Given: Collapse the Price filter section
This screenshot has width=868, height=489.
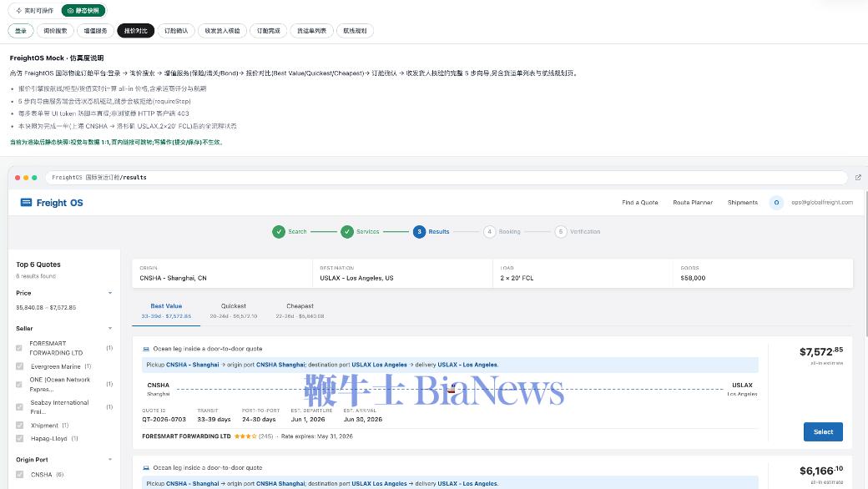Looking at the screenshot, I should click(110, 293).
